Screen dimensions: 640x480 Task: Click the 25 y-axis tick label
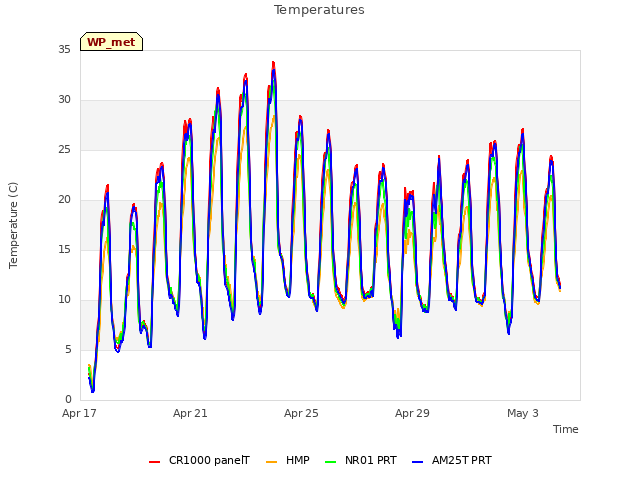[x=64, y=149]
